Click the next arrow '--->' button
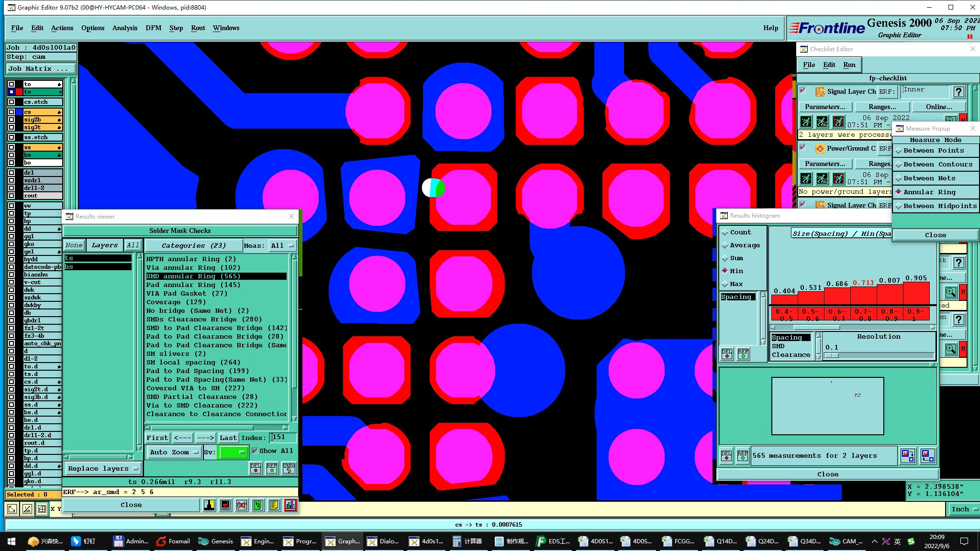 coord(205,438)
